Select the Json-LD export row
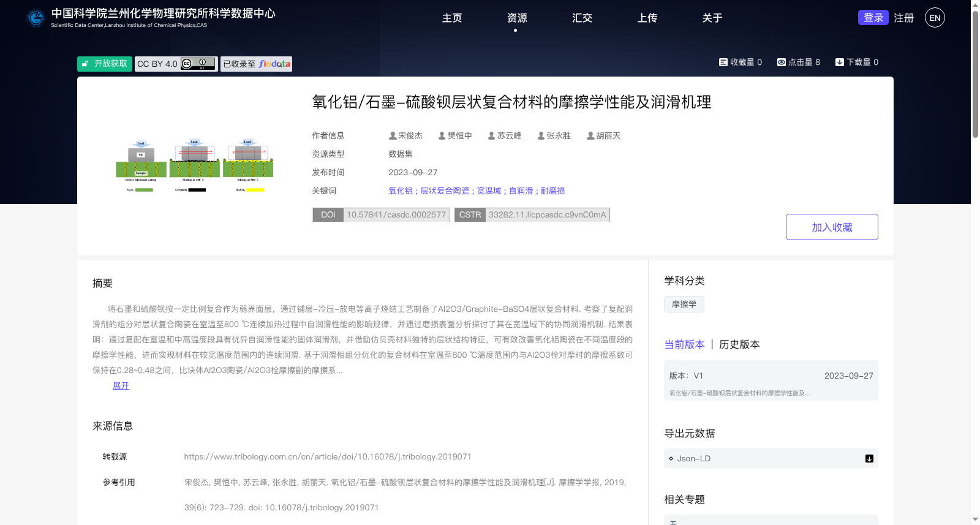The width and height of the screenshot is (980, 525). 771,458
